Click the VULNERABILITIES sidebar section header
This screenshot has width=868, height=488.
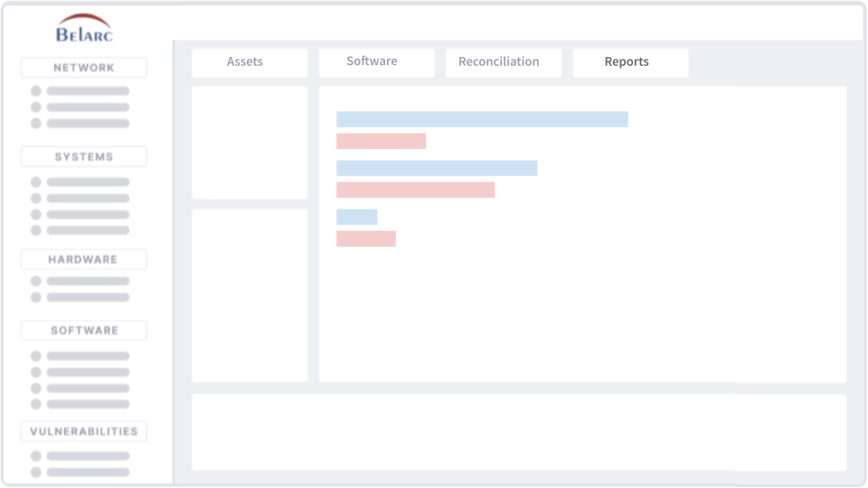[x=84, y=432]
